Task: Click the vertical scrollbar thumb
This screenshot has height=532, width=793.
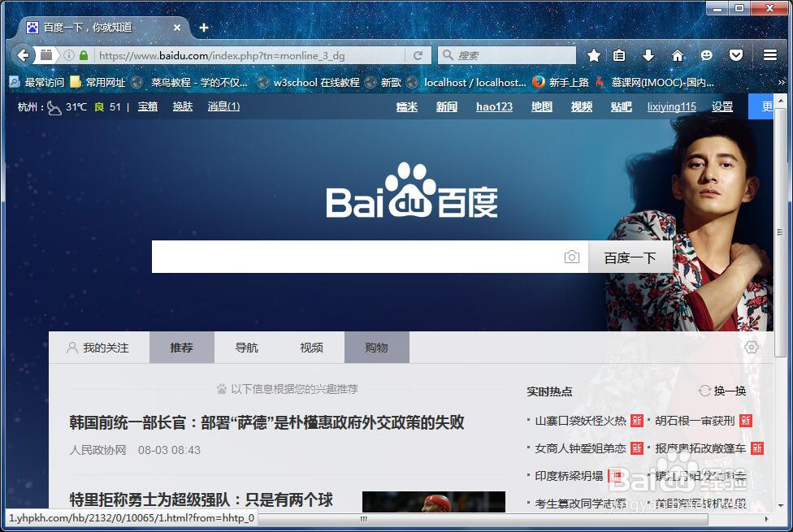Action: (780, 231)
